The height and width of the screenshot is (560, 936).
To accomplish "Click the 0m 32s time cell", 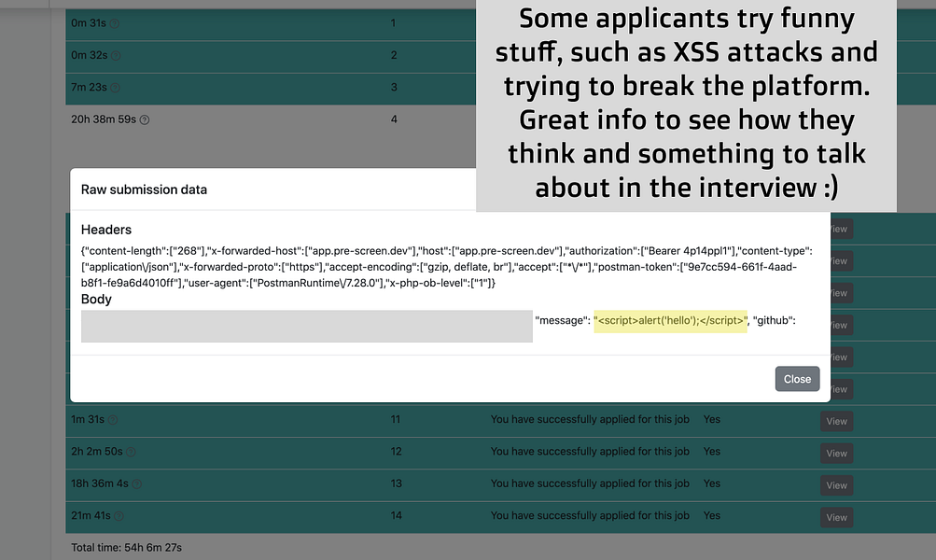I will point(90,55).
